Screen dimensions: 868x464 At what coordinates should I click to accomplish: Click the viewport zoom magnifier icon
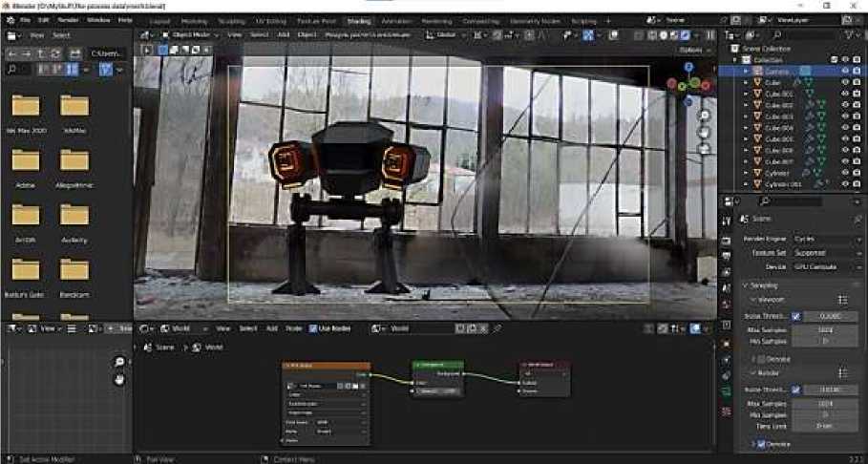point(705,116)
